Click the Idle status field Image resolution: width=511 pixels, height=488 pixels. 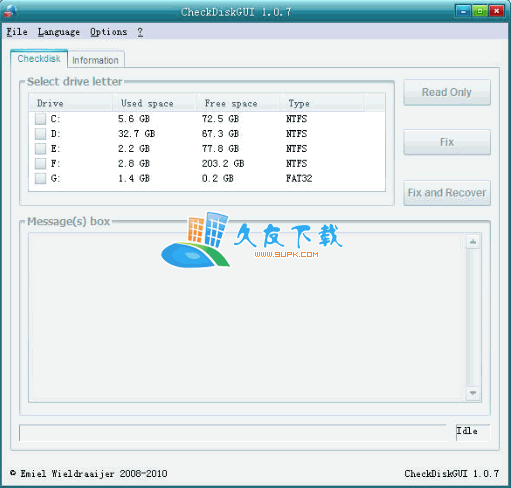tap(473, 432)
